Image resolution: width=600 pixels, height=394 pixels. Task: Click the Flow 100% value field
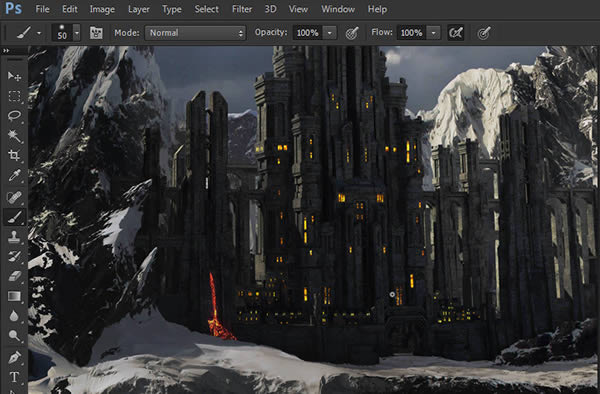click(411, 33)
